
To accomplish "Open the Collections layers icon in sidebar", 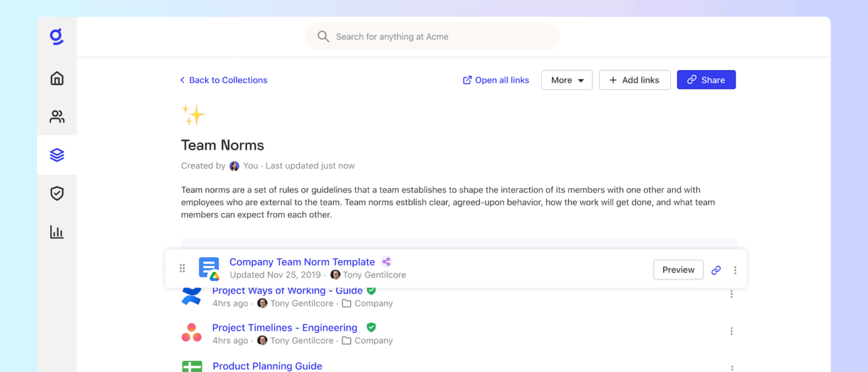I will coord(57,155).
